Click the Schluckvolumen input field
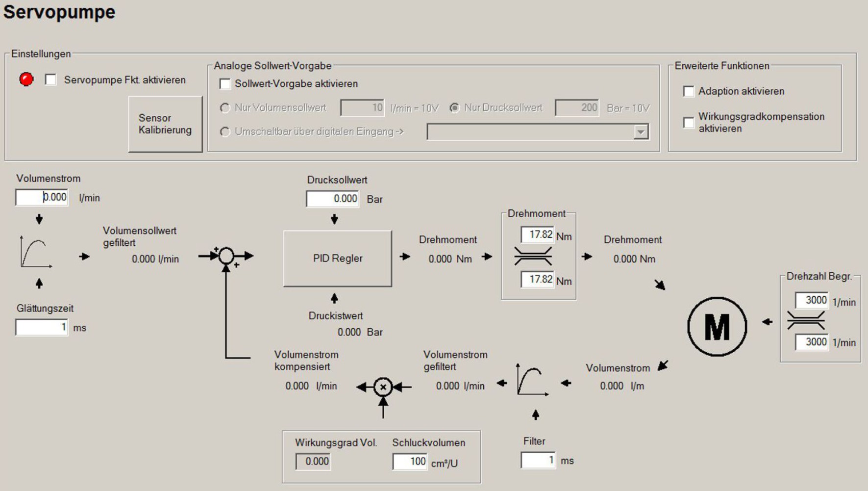The height and width of the screenshot is (491, 868). (x=410, y=462)
